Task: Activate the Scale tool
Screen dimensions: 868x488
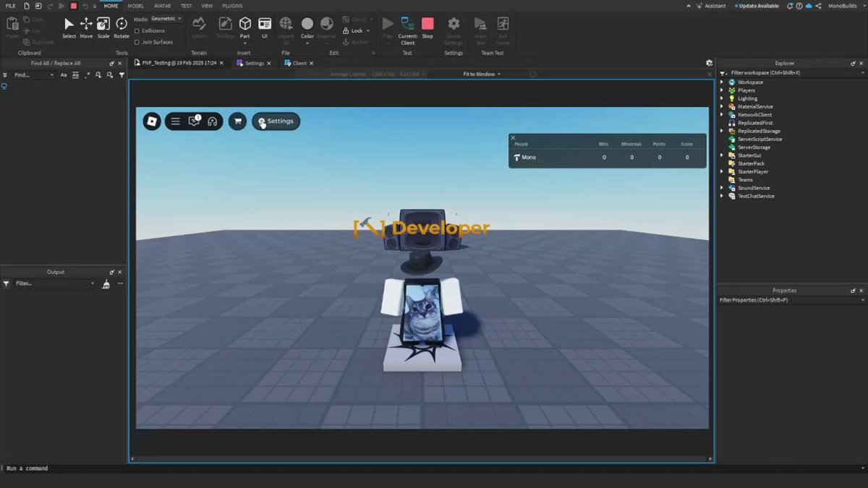Action: point(103,27)
